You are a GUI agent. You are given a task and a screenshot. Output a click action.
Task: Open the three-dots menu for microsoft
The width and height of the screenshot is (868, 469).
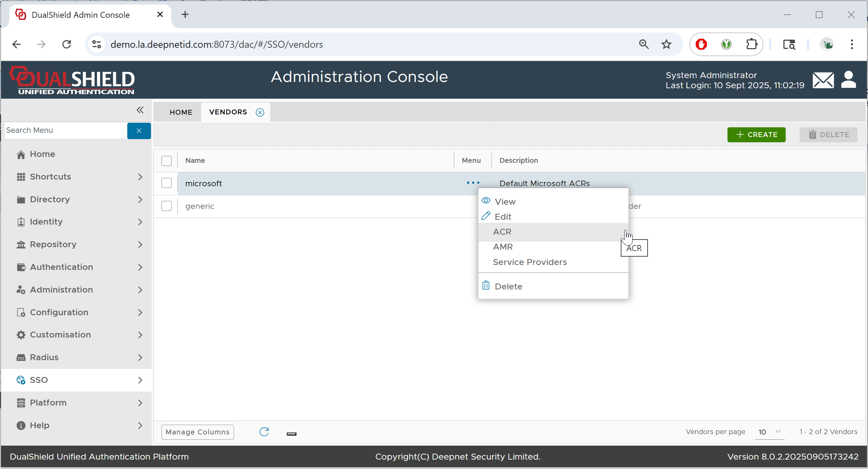click(x=473, y=183)
